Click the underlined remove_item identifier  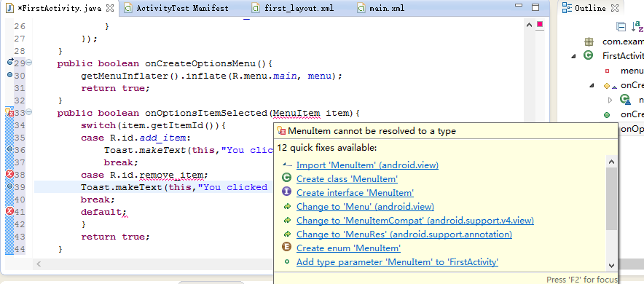coord(171,175)
